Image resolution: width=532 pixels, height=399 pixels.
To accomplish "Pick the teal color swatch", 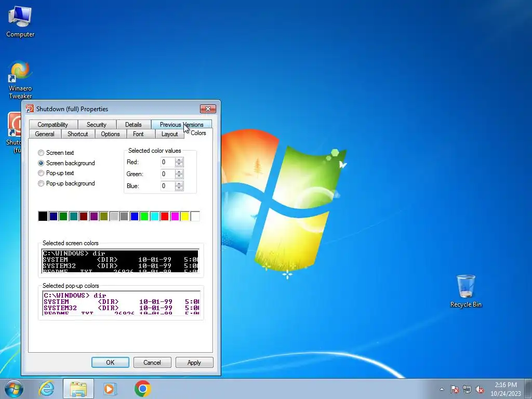I will click(74, 216).
